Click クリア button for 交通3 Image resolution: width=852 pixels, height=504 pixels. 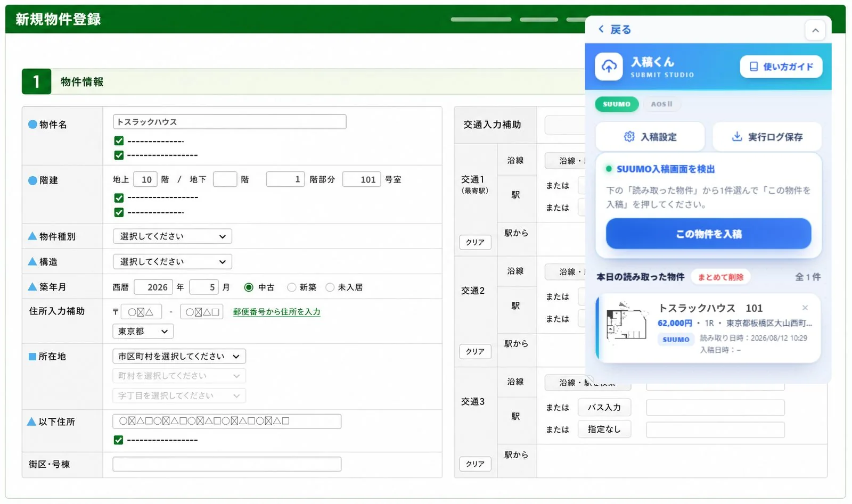(475, 464)
